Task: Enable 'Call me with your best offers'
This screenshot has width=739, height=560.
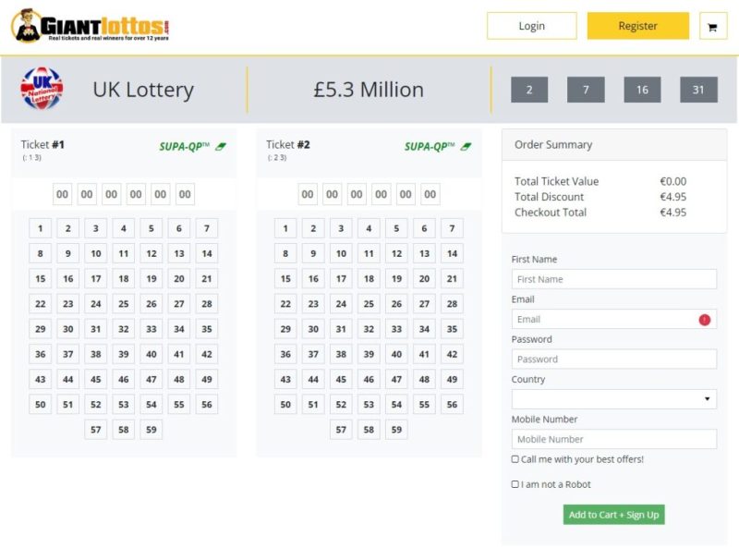Action: pyautogui.click(x=515, y=459)
